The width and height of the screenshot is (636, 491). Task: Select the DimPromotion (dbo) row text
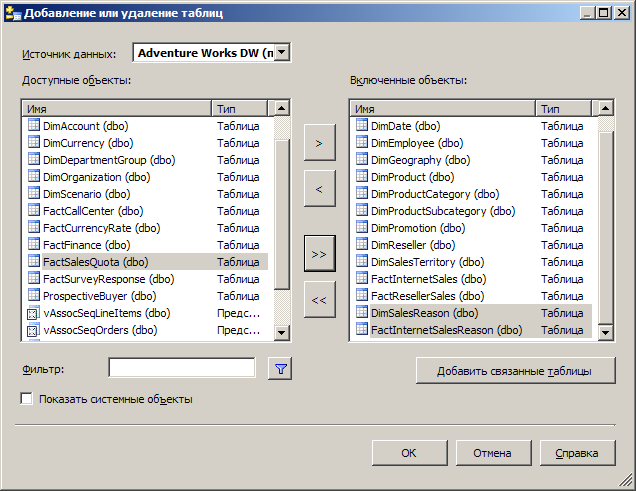click(418, 228)
